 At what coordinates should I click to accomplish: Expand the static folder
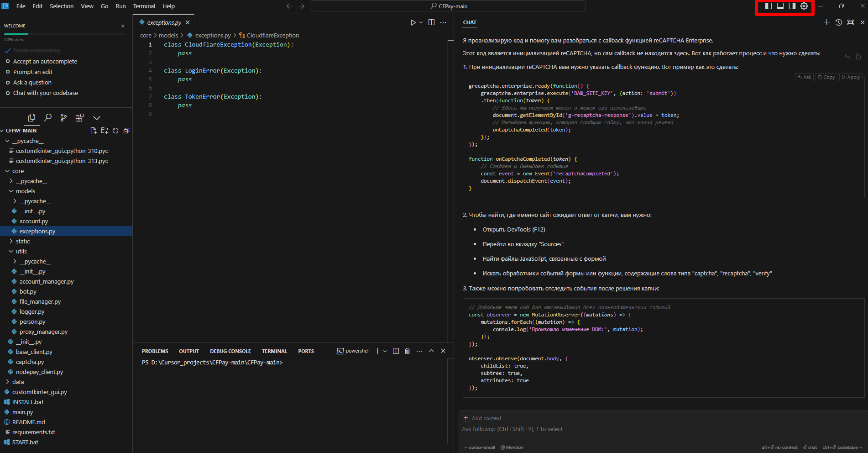pos(23,242)
